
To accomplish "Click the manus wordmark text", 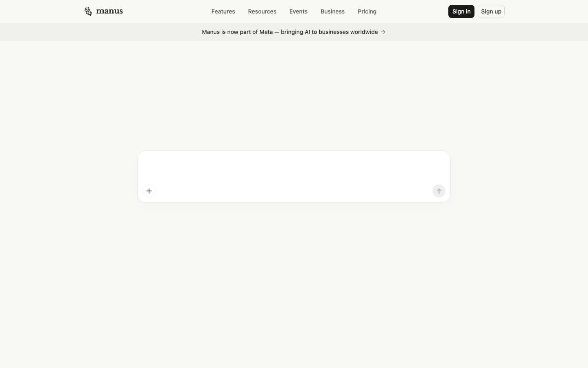I will pyautogui.click(x=109, y=11).
